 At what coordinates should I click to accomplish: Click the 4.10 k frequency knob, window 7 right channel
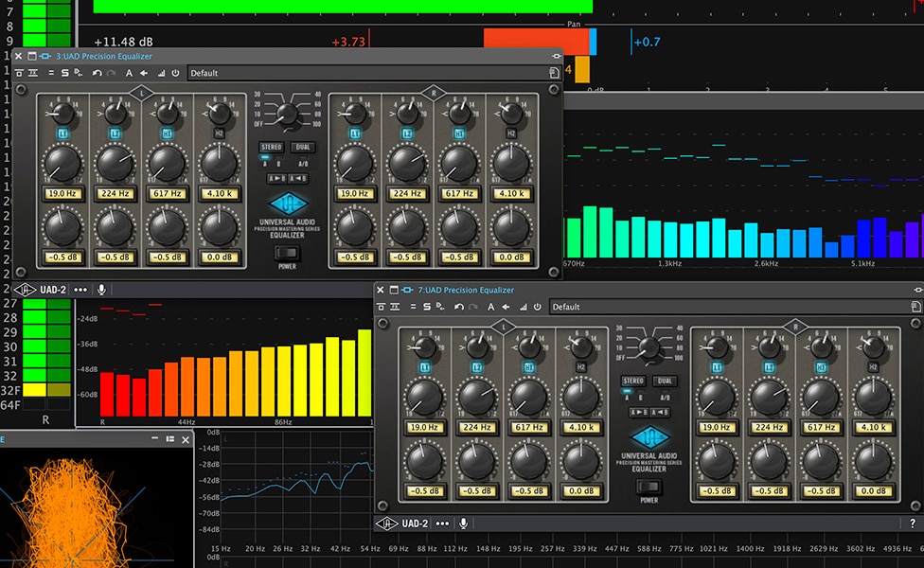873,398
